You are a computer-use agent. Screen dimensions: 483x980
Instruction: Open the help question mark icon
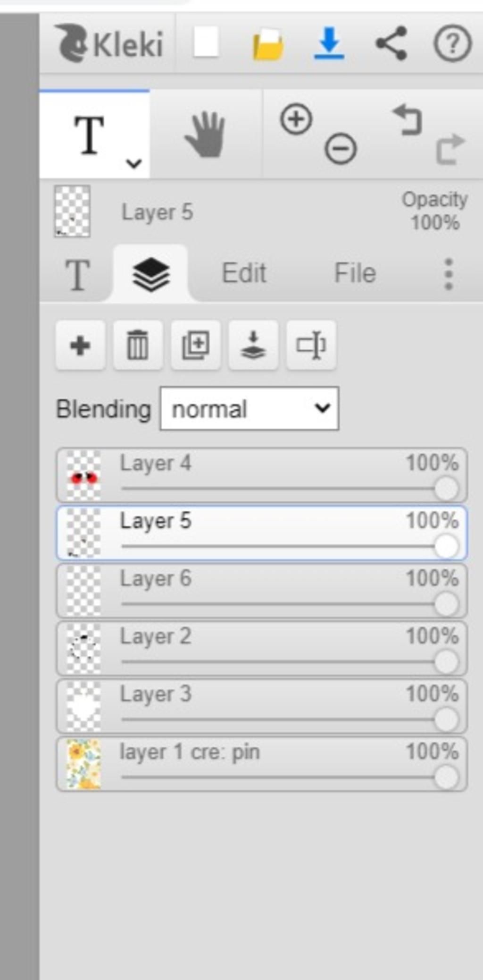point(452,44)
